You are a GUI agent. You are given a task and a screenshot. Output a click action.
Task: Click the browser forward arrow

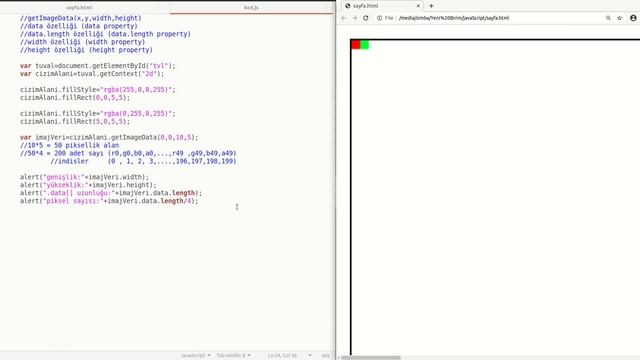[x=354, y=18]
